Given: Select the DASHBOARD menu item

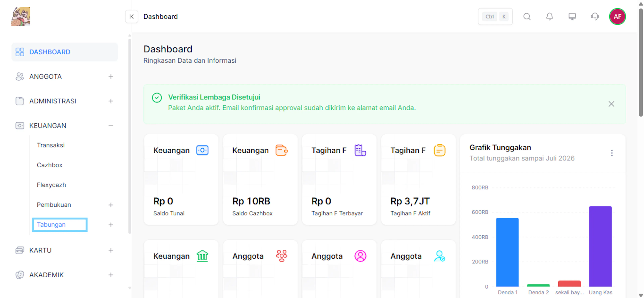Looking at the screenshot, I should (x=65, y=52).
